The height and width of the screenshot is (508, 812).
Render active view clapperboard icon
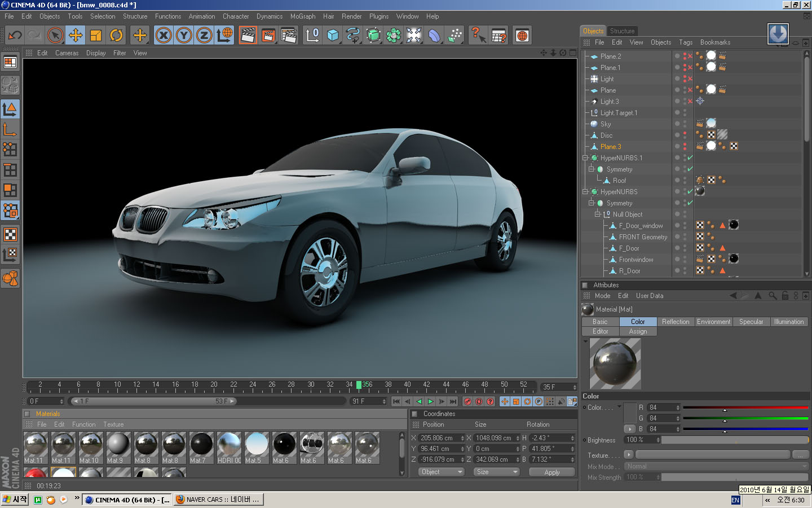[248, 36]
